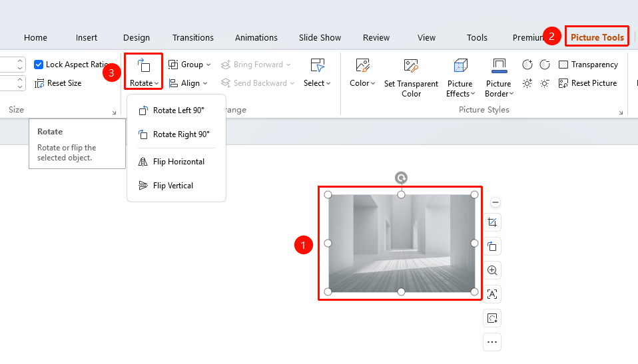The height and width of the screenshot is (364, 638).
Task: Click the bottom-right resize handle of picture
Action: coord(474,291)
